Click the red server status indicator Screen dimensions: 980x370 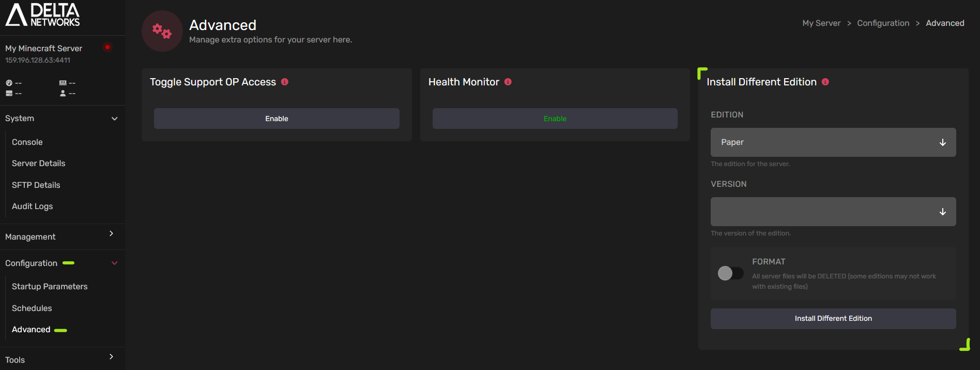(x=108, y=47)
